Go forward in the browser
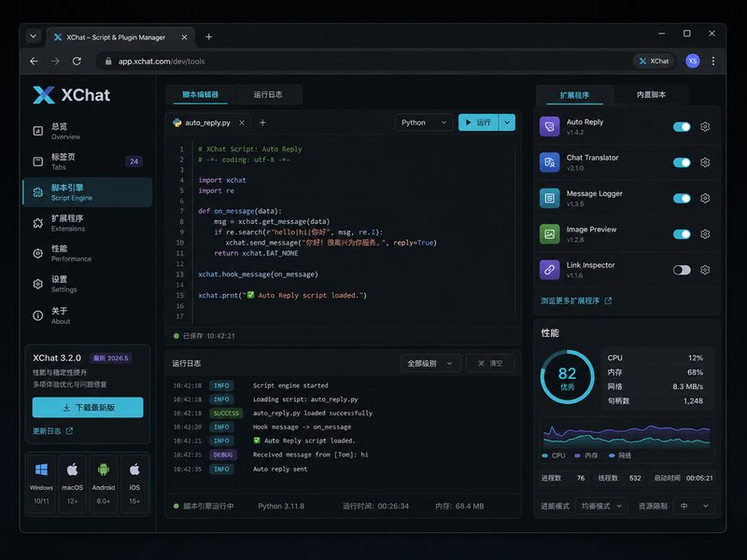 coord(55,61)
